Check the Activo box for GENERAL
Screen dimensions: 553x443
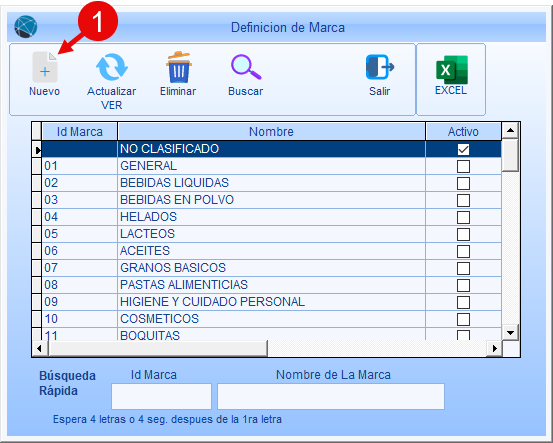[463, 166]
